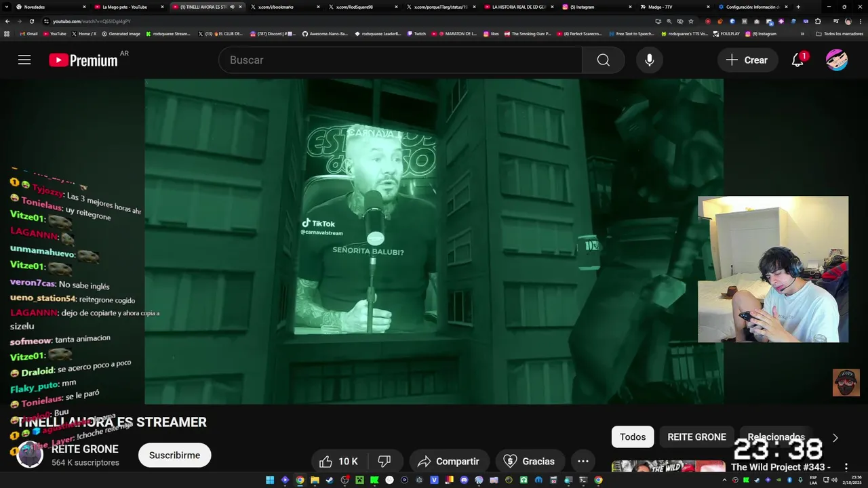This screenshot has width=868, height=488.
Task: Open Steam from the taskbar
Action: coord(330,480)
